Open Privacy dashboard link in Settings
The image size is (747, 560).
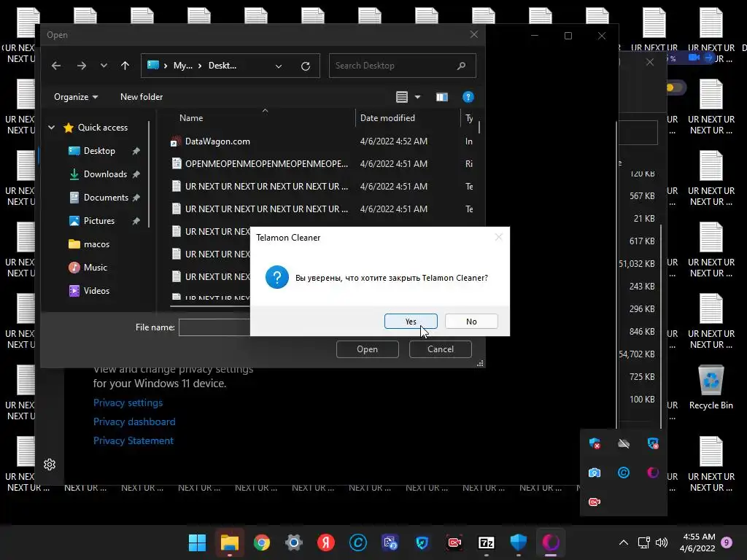click(134, 422)
